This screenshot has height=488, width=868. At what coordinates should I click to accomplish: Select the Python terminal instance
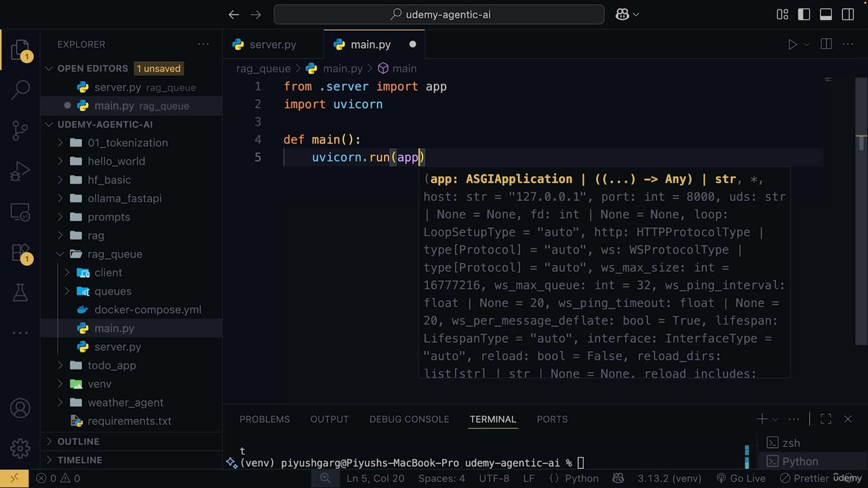pos(800,462)
